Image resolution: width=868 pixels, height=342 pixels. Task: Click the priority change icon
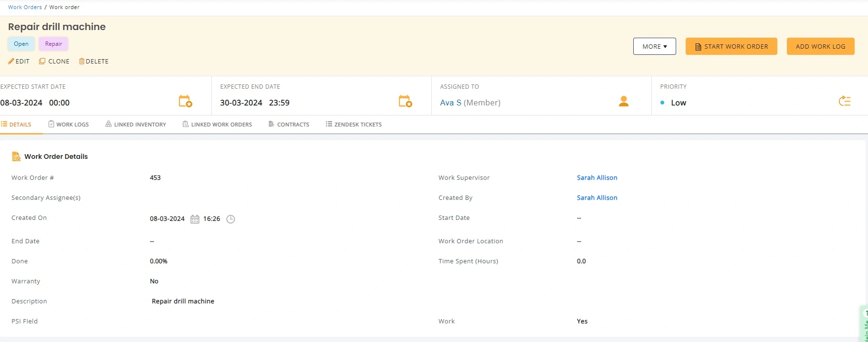click(x=844, y=101)
